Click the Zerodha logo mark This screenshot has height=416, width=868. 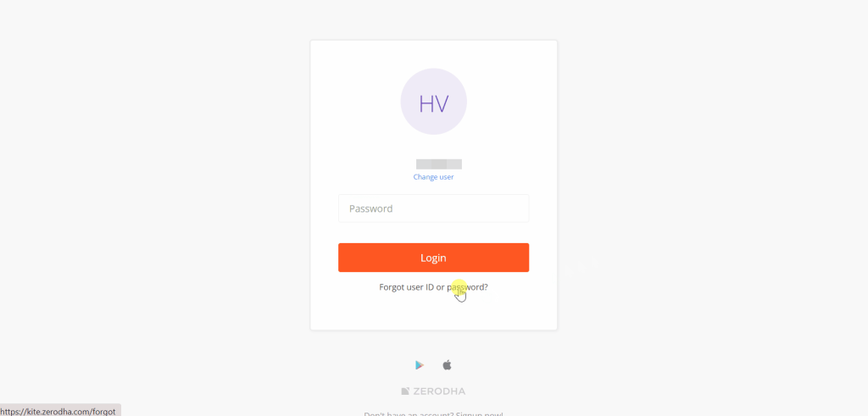[405, 391]
